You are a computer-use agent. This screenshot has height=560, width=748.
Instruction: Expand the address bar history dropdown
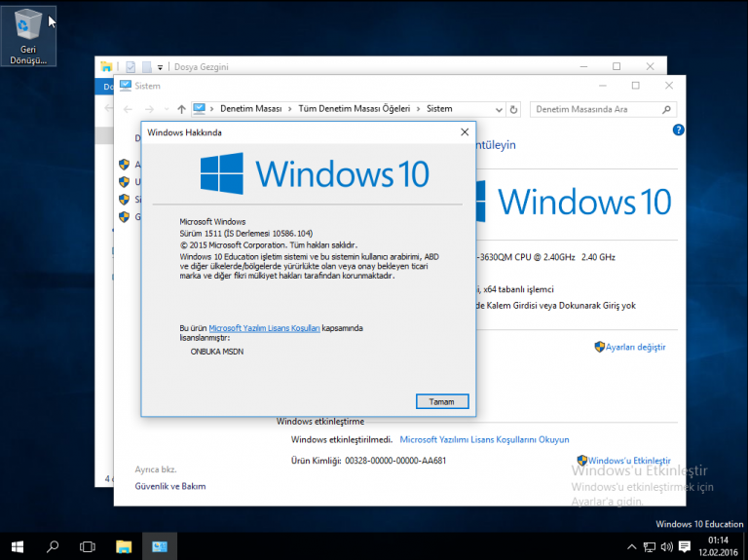coord(499,109)
